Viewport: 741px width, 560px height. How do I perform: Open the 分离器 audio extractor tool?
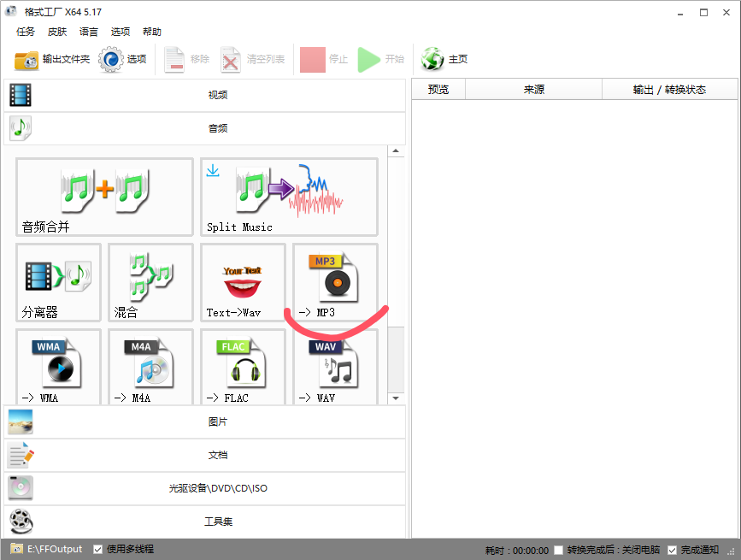(x=58, y=282)
